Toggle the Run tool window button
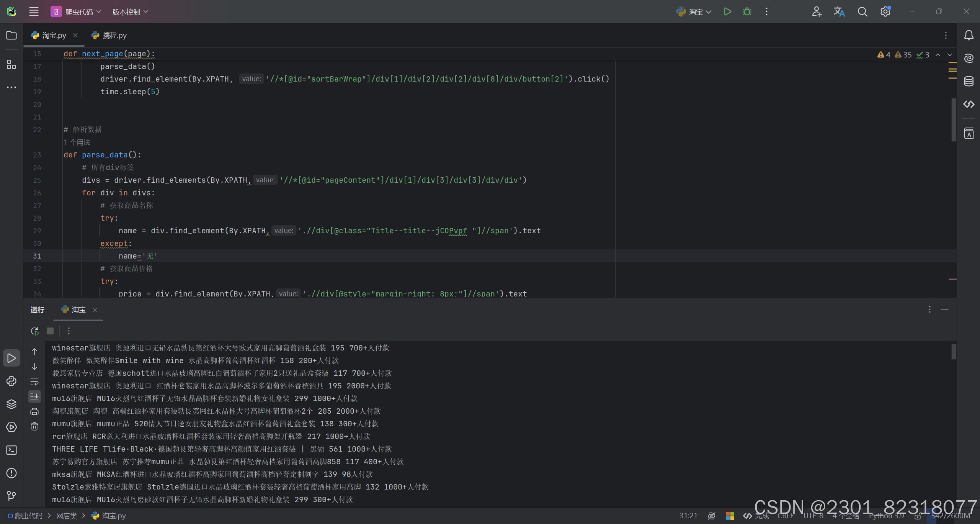This screenshot has height=524, width=980. pyautogui.click(x=11, y=358)
